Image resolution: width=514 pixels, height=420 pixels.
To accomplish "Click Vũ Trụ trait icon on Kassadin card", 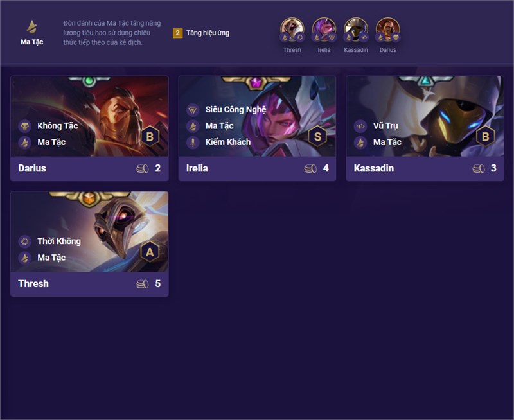I will 360,126.
